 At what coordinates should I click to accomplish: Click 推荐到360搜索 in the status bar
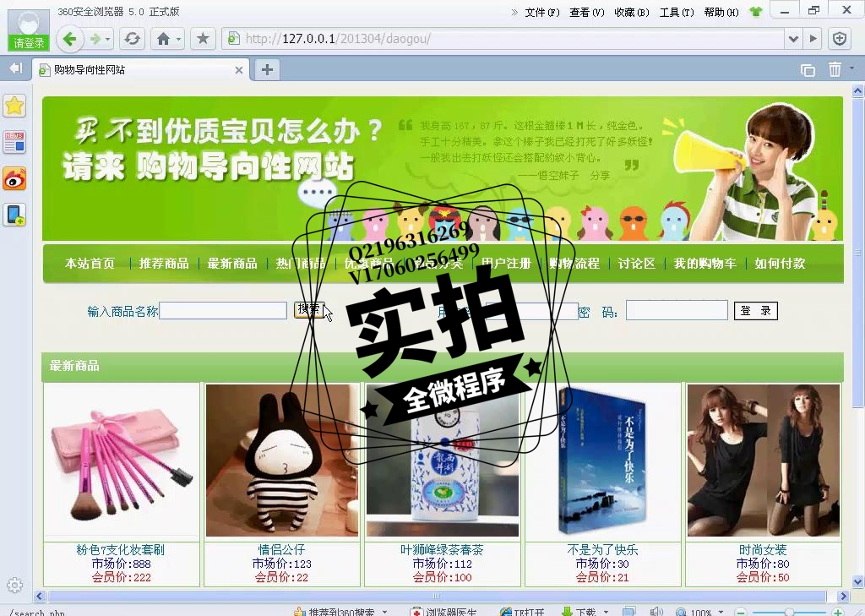pos(335,612)
